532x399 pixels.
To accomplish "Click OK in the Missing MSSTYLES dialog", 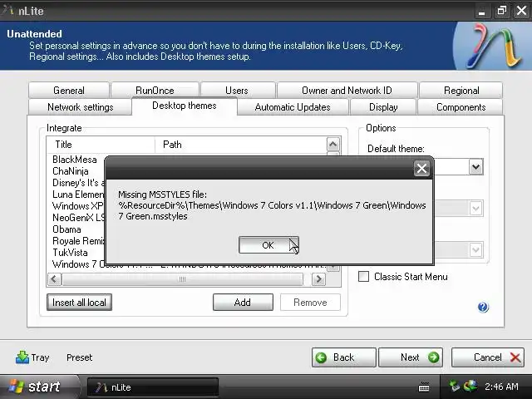I will (268, 245).
